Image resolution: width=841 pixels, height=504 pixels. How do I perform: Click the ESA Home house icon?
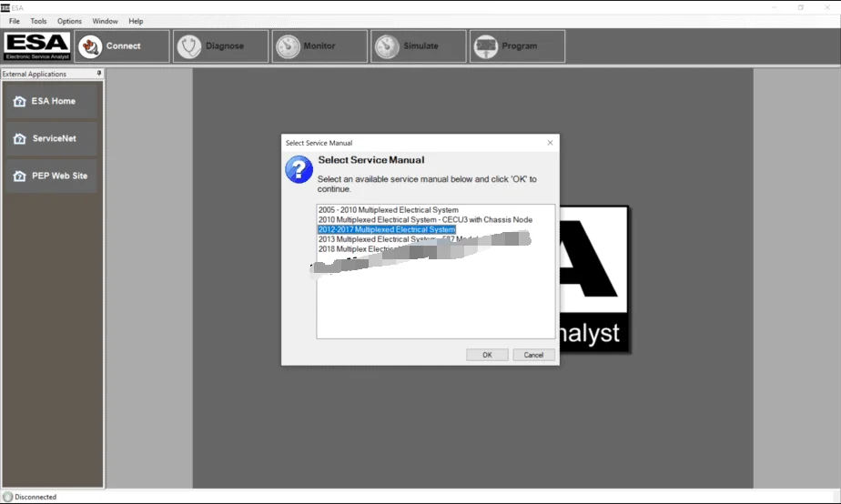pos(19,101)
